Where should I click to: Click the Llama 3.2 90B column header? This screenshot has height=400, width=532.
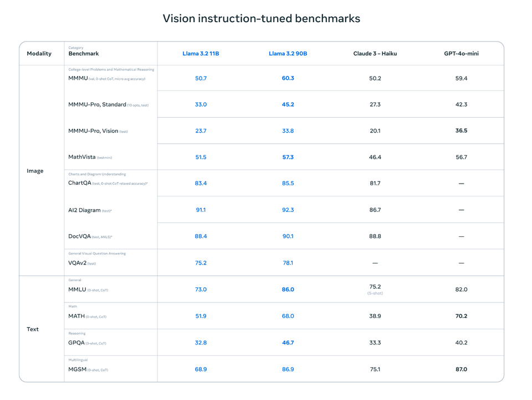tap(288, 54)
